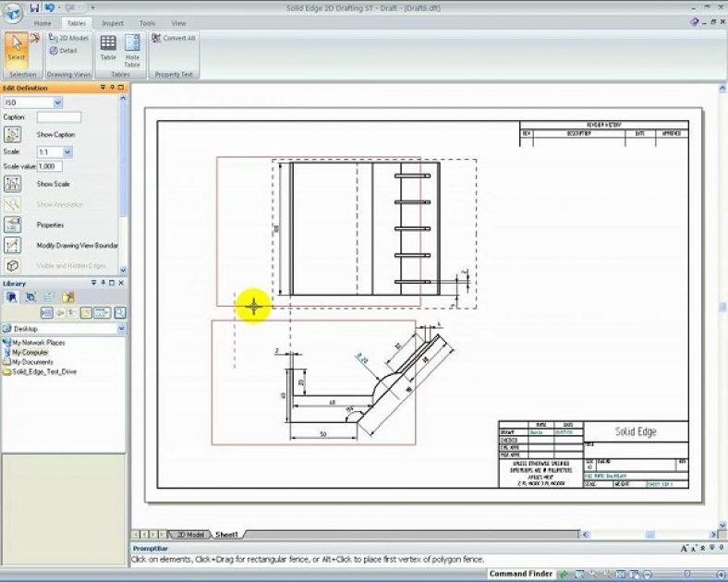Click the zoom out minus button
Image resolution: width=728 pixels, height=582 pixels.
coord(648,575)
